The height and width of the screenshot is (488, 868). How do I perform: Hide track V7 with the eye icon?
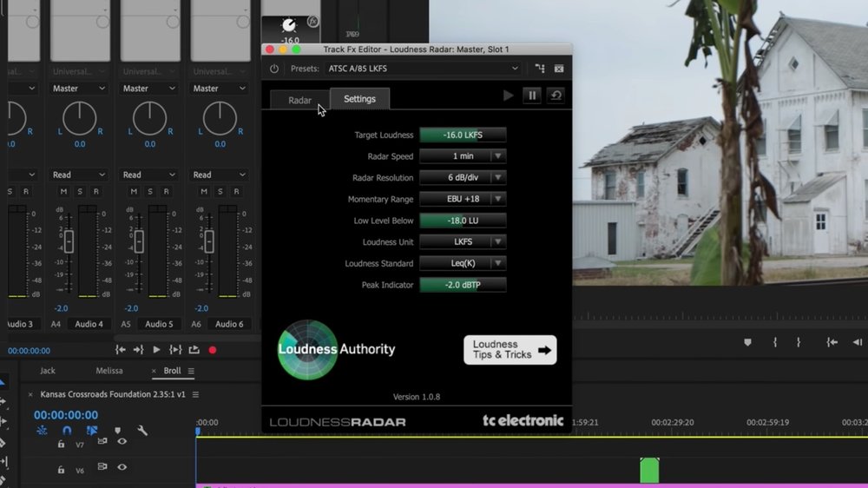122,441
